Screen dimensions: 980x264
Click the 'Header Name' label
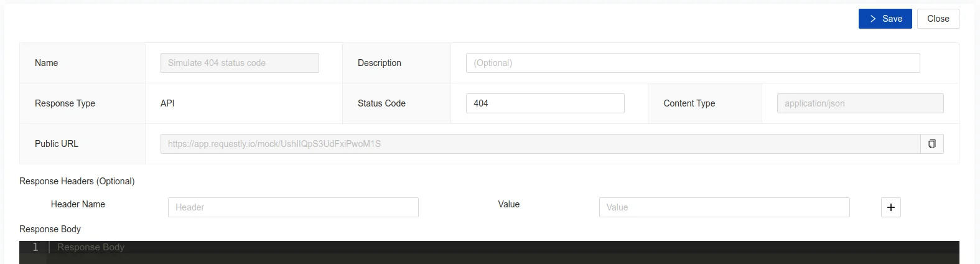click(78, 204)
